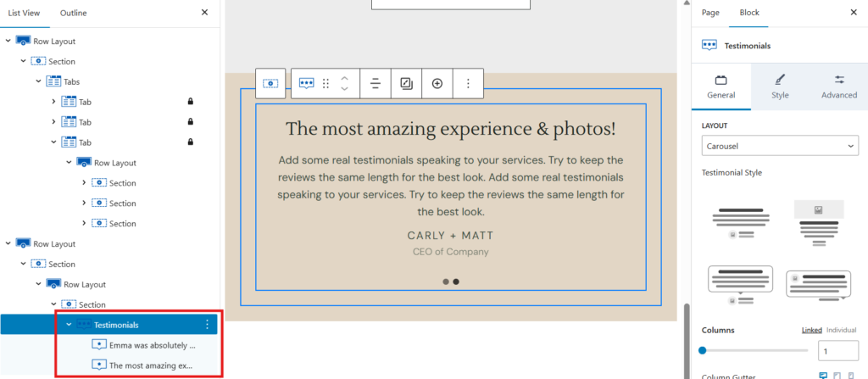Move the Testimonials block down
Viewport: 868px width, 379px height.
[x=344, y=89]
